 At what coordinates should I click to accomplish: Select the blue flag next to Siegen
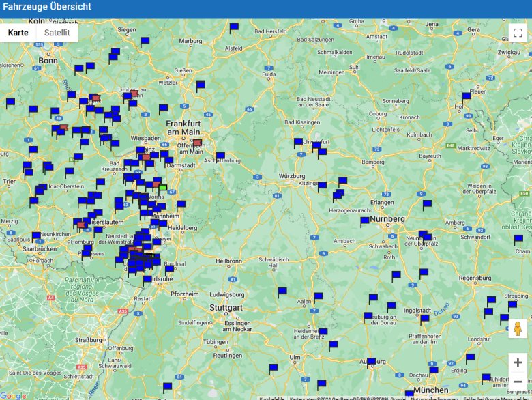(145, 41)
